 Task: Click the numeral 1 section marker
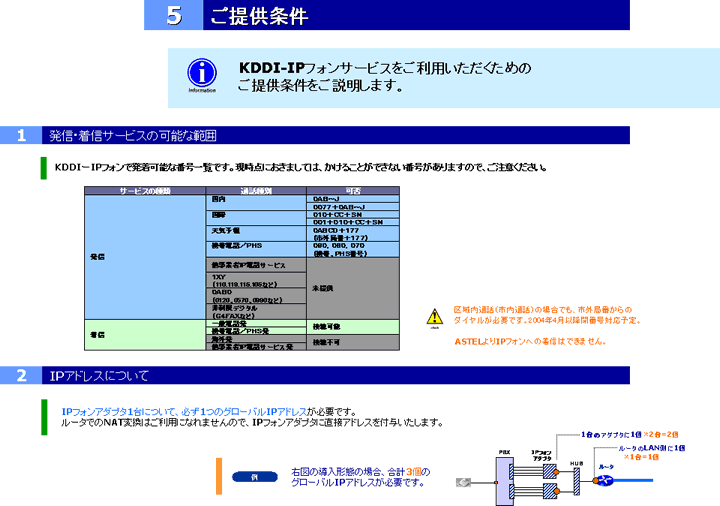point(21,135)
